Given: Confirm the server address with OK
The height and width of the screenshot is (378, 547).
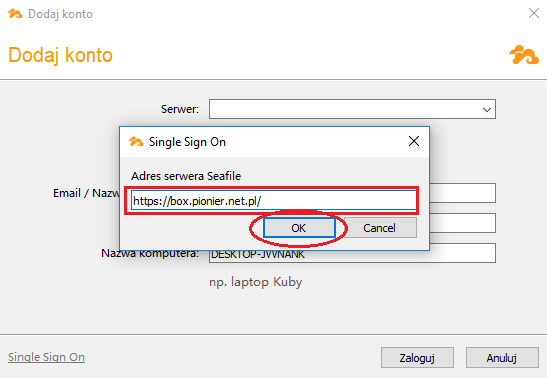Looking at the screenshot, I should (299, 228).
